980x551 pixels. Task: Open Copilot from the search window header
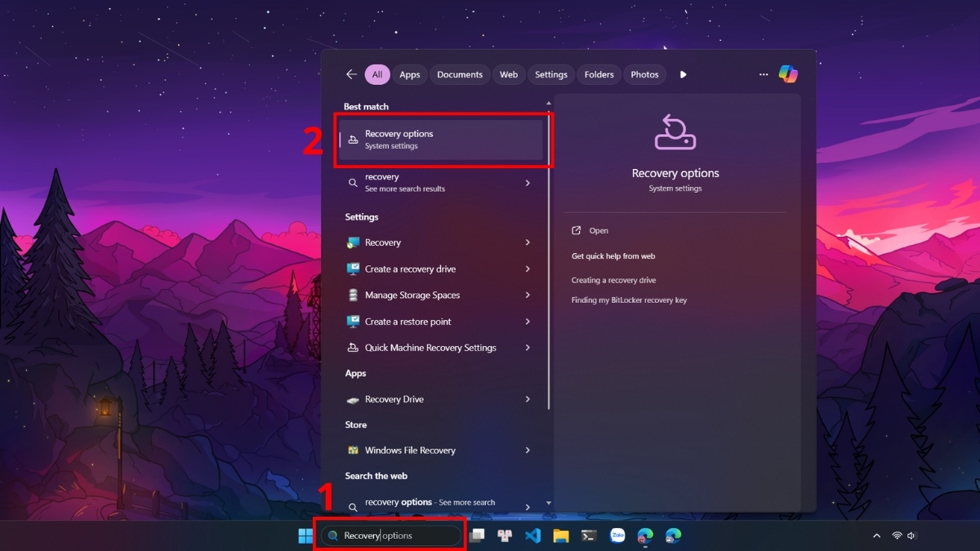tap(787, 74)
